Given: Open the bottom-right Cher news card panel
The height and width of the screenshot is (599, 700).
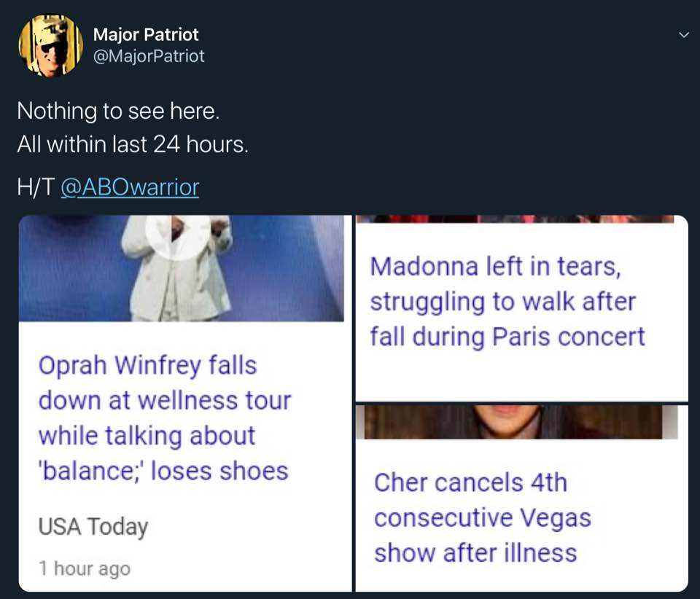Looking at the screenshot, I should 522,498.
